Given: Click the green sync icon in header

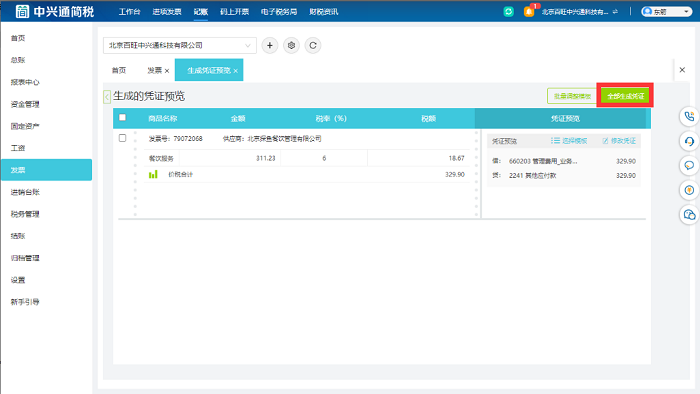Looking at the screenshot, I should 508,12.
